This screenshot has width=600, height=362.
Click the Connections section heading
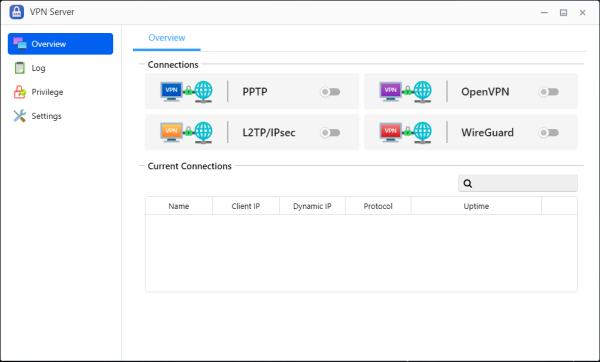(x=173, y=65)
